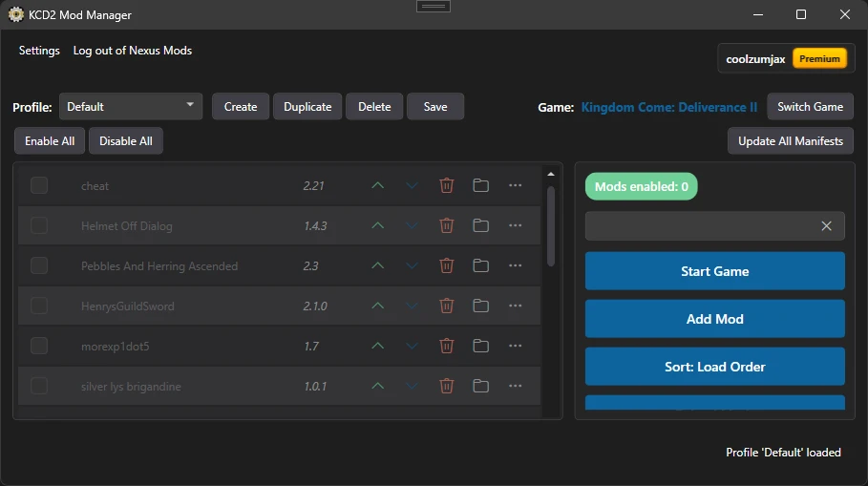Image resolution: width=868 pixels, height=486 pixels.
Task: Clear the search box with X icon
Action: pyautogui.click(x=826, y=226)
